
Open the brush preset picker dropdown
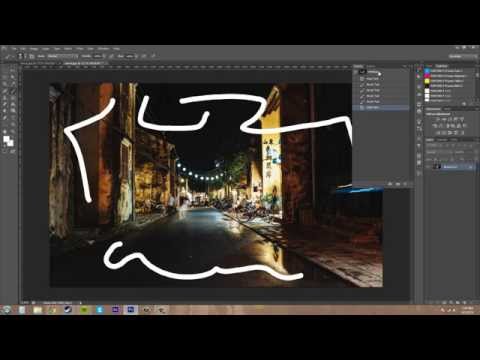coord(22,56)
